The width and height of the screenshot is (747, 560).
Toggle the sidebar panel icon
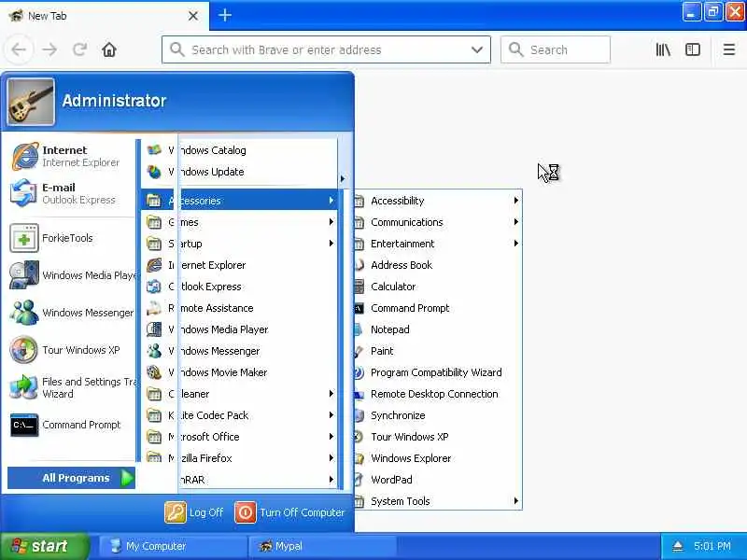point(692,49)
